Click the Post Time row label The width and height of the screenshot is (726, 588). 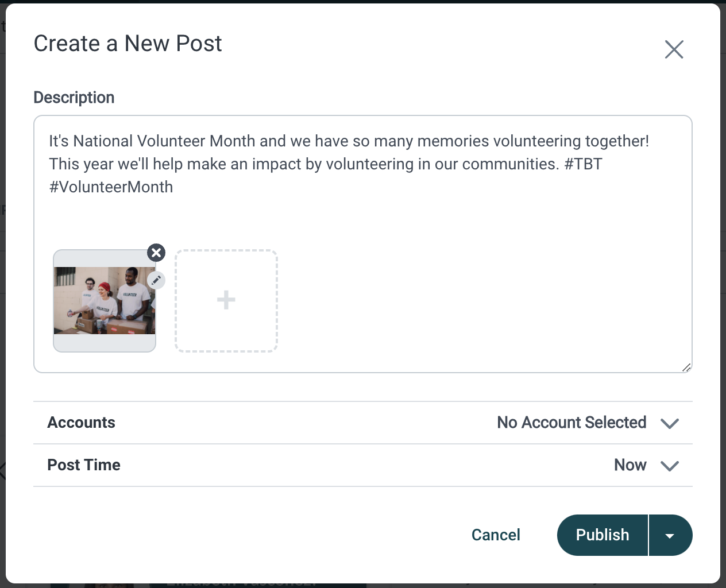(x=84, y=465)
